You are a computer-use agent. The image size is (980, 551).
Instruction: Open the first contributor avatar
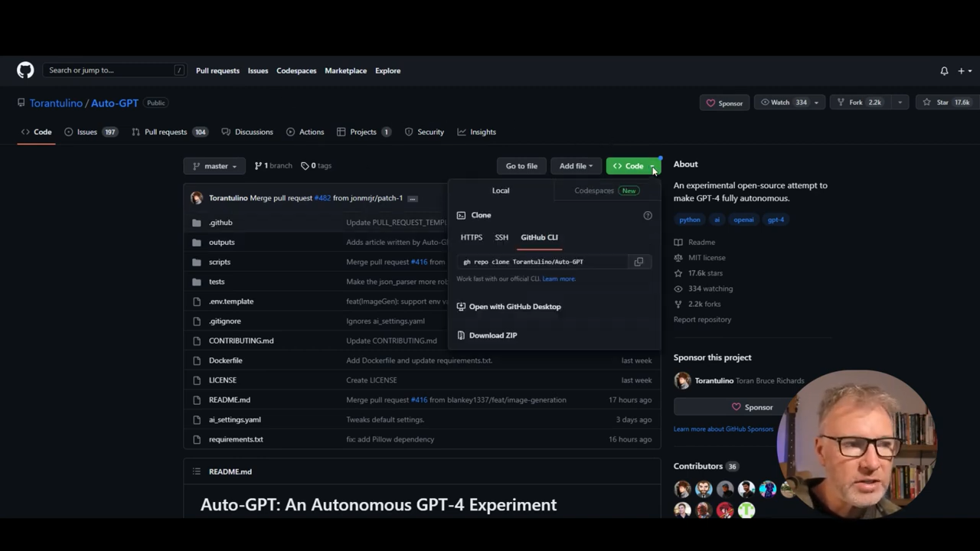coord(682,488)
